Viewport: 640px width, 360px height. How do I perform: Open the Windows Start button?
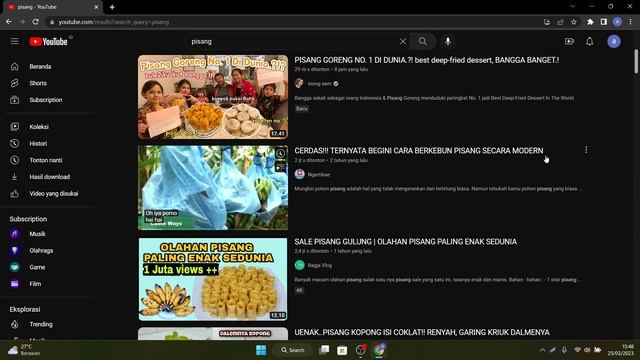[x=261, y=350]
